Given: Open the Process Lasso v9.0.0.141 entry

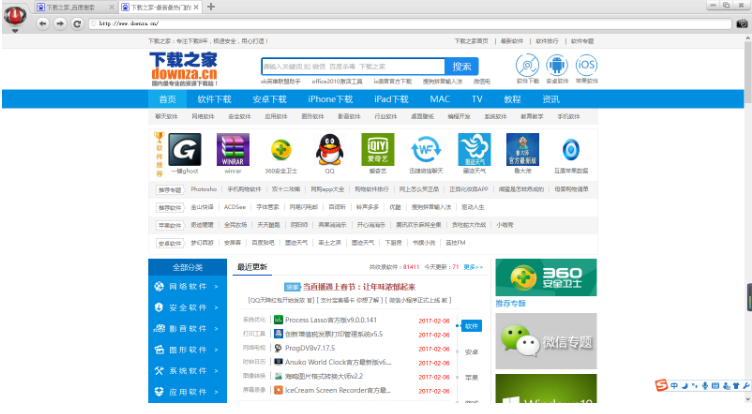Looking at the screenshot, I should pyautogui.click(x=330, y=319).
